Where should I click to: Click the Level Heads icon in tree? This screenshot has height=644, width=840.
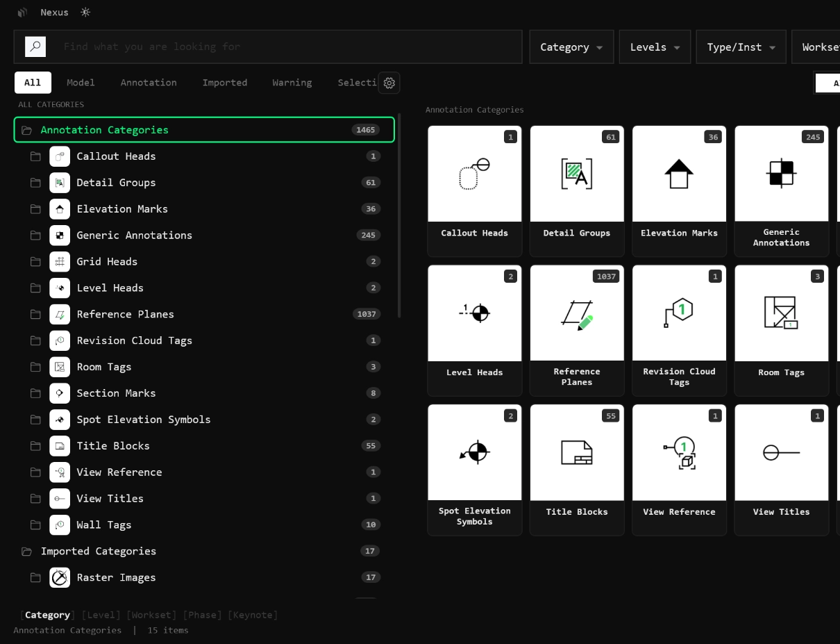60,288
